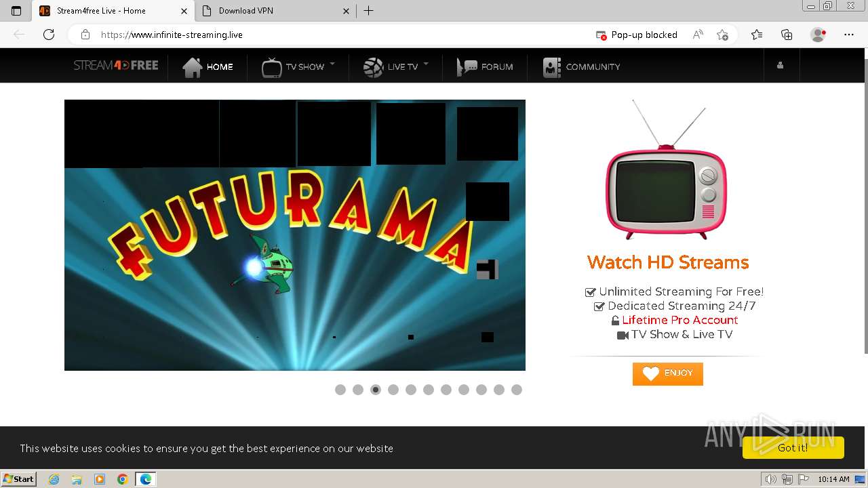Image resolution: width=868 pixels, height=488 pixels.
Task: Click 'Dedicated Streaming 24/7' text
Action: pos(682,306)
